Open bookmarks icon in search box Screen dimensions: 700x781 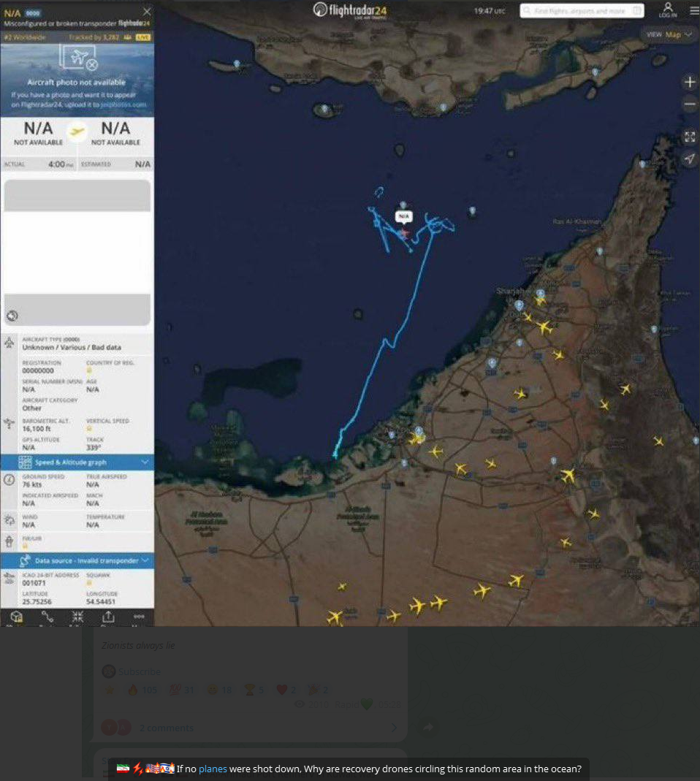pyautogui.click(x=636, y=10)
